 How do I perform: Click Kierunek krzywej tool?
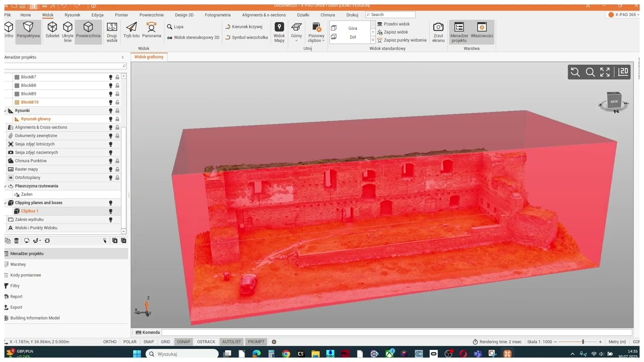pos(244,27)
